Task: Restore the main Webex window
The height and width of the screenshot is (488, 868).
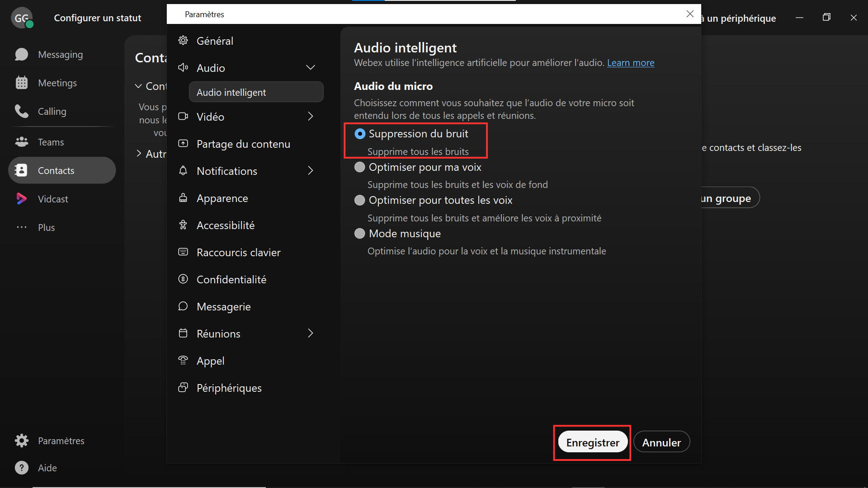Action: [x=826, y=17]
